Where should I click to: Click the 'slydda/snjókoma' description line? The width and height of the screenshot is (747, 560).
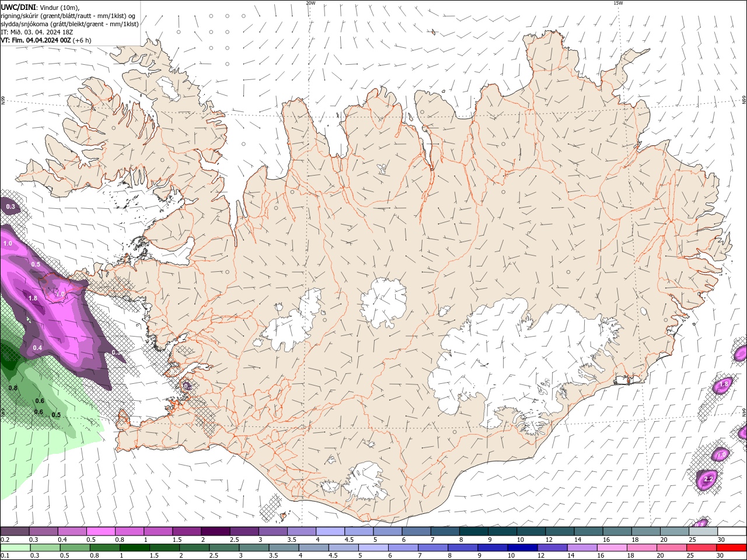pos(69,24)
